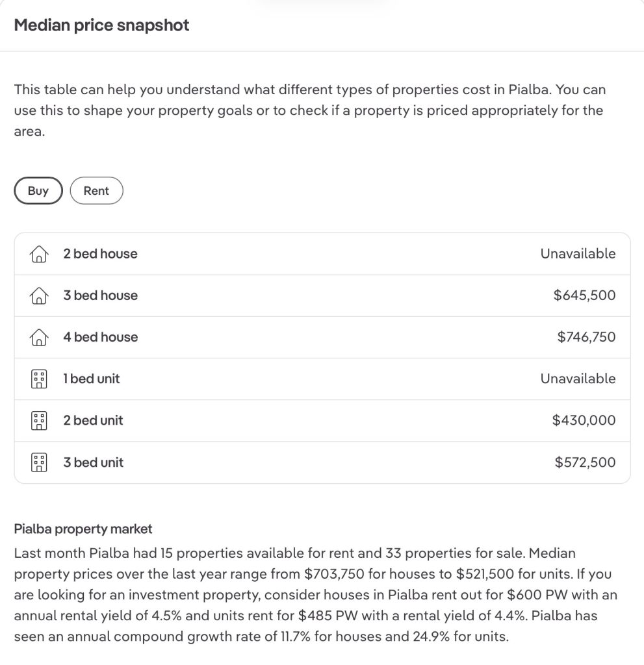Select the Buy toggle pill

[x=38, y=191]
